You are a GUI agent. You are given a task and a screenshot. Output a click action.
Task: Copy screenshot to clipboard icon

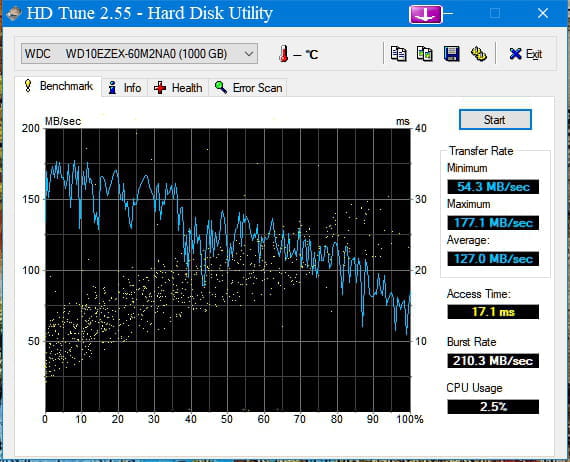pos(425,54)
